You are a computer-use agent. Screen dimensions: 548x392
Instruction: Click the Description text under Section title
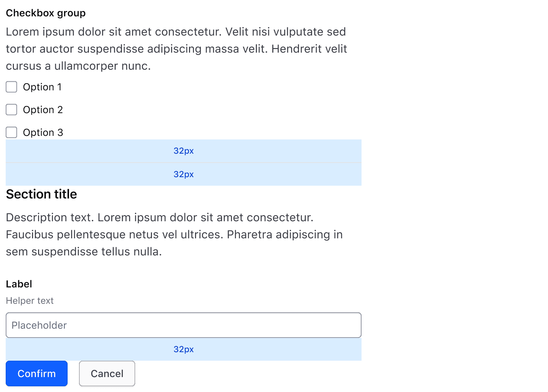pyautogui.click(x=174, y=234)
